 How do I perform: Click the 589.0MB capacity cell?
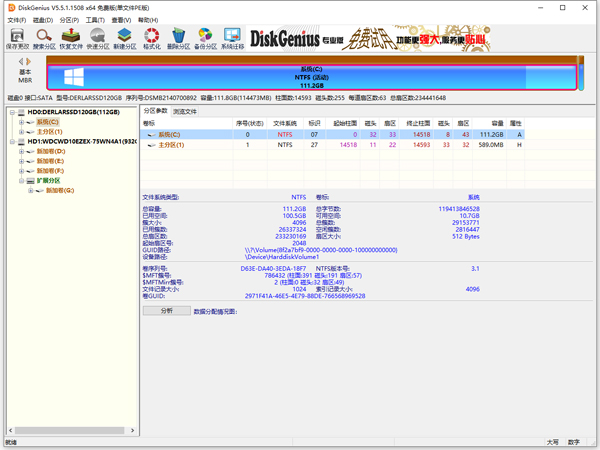(x=491, y=145)
